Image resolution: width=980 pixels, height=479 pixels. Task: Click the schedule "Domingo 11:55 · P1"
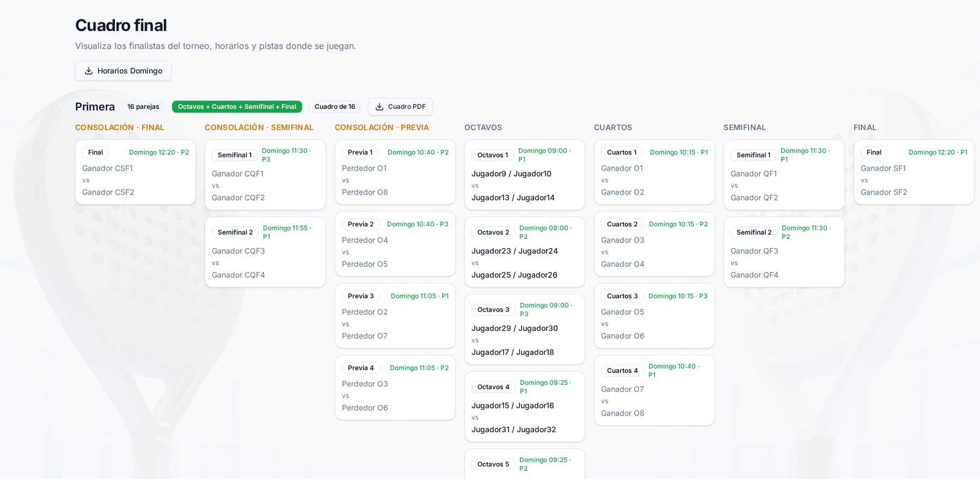click(x=287, y=232)
